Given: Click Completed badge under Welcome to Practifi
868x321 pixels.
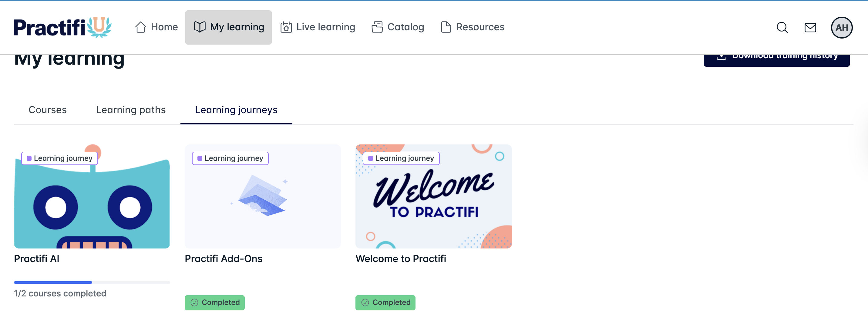Looking at the screenshot, I should tap(385, 302).
